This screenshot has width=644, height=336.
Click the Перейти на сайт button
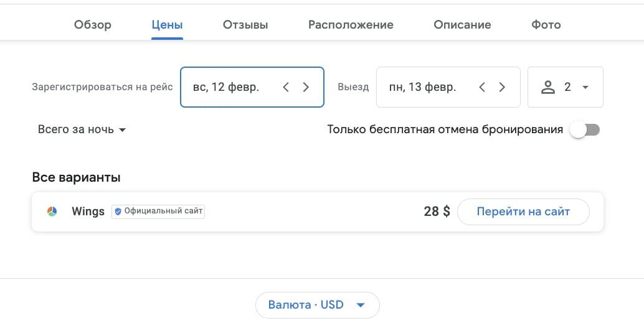(523, 212)
